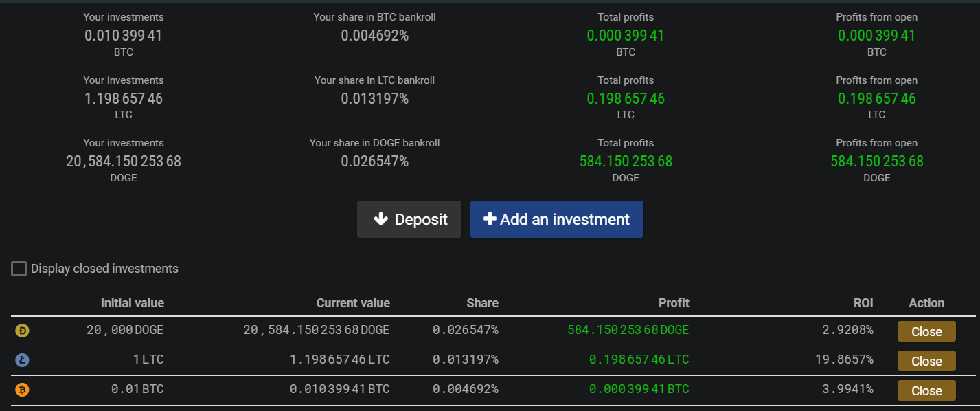980x411 pixels.
Task: Click the Profit column header
Action: point(674,303)
